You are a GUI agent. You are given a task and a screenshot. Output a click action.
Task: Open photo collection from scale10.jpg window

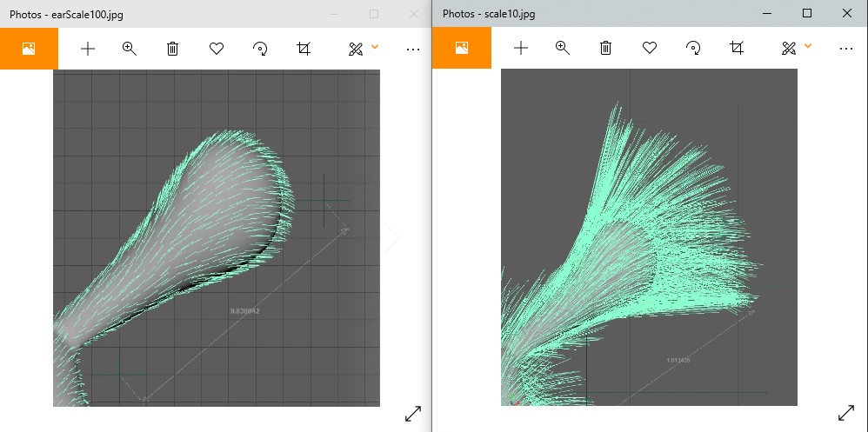[x=462, y=49]
